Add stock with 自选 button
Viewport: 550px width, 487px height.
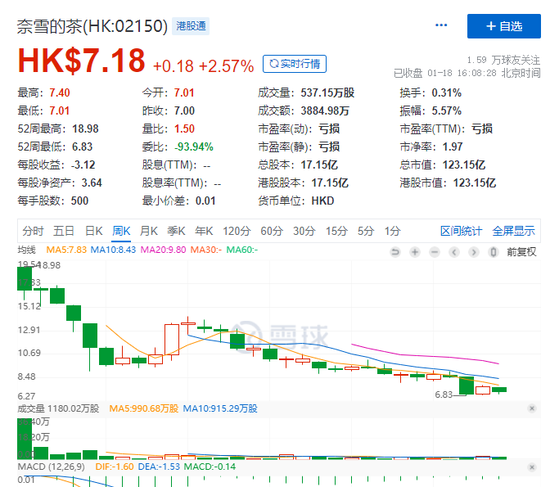[x=504, y=26]
